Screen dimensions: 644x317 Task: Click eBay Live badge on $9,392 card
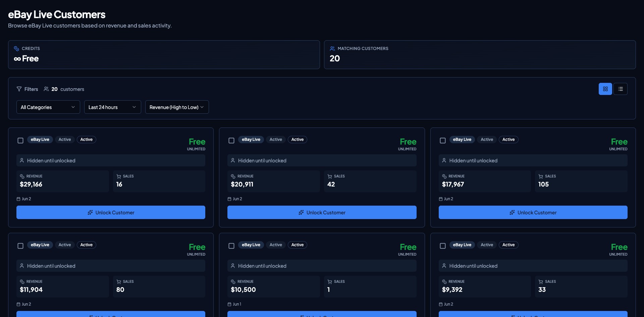point(462,245)
